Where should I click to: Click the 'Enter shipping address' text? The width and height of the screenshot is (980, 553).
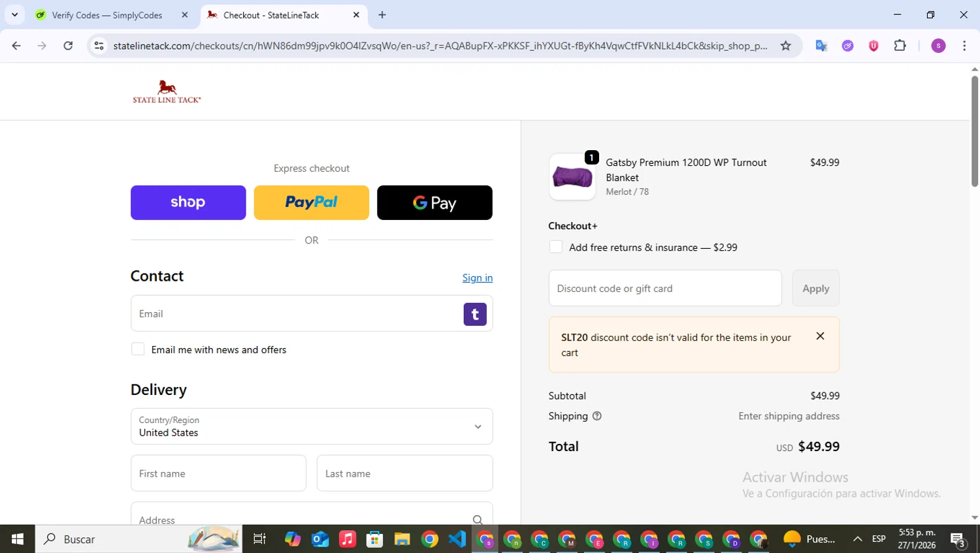tap(789, 416)
